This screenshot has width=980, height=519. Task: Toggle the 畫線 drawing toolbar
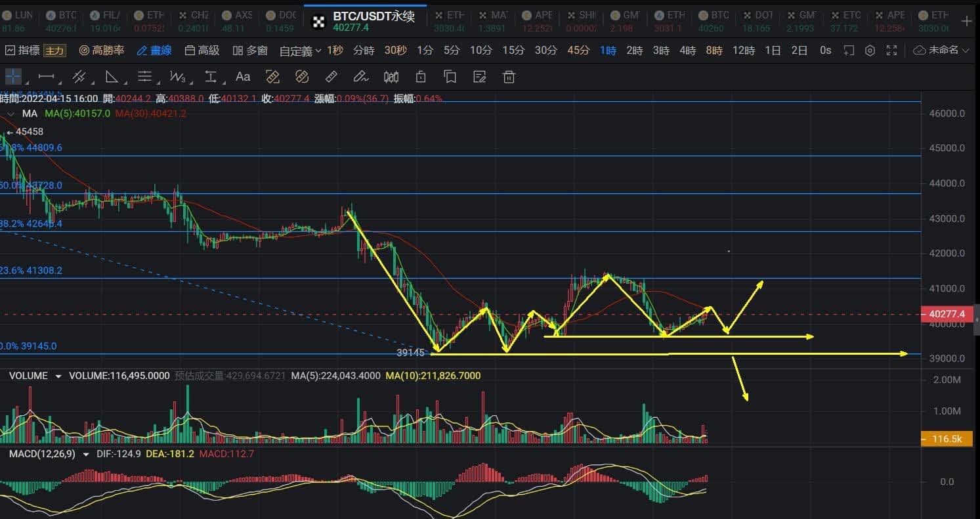[154, 51]
